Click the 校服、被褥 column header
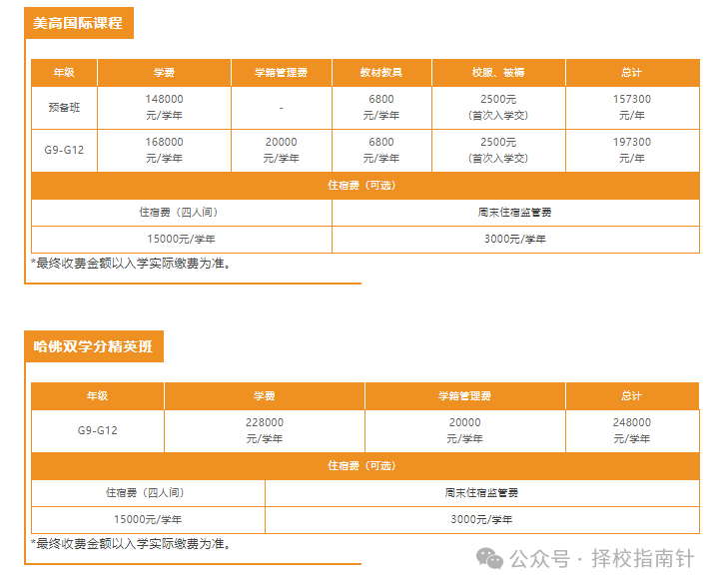The height and width of the screenshot is (588, 718). pos(498,73)
